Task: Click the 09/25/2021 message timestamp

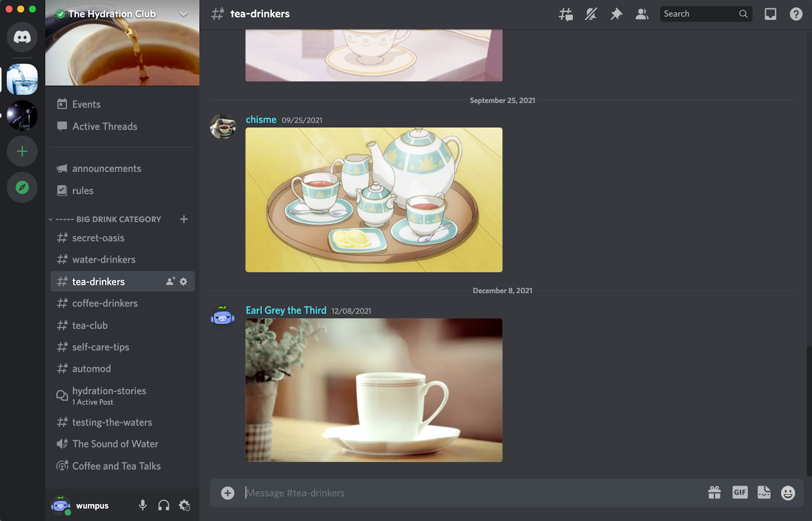Action: pyautogui.click(x=302, y=120)
